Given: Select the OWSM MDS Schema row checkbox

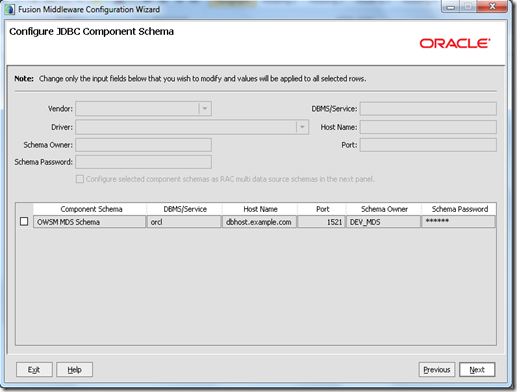Looking at the screenshot, I should click(24, 221).
